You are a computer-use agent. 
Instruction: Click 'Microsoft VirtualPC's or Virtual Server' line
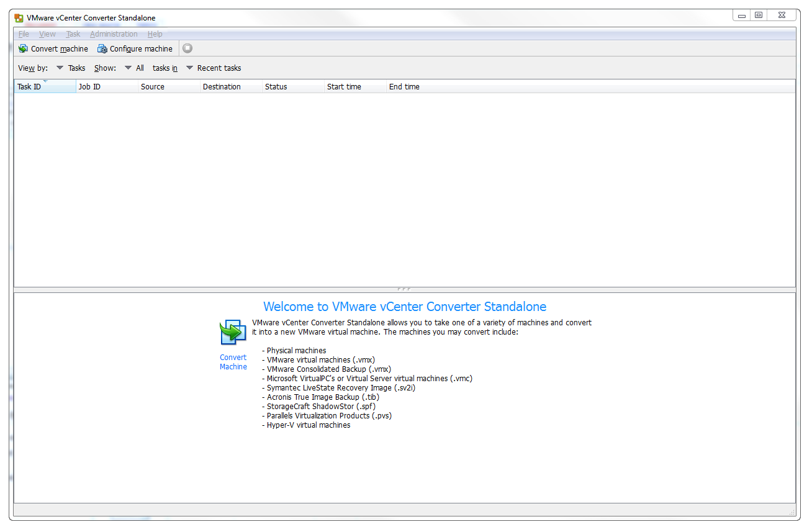pos(368,379)
